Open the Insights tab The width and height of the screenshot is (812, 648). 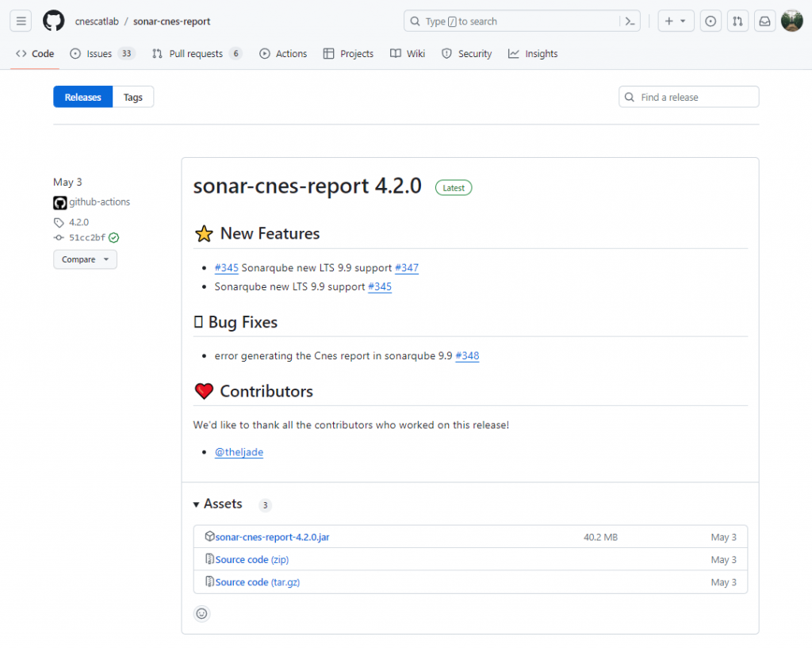[x=533, y=53]
